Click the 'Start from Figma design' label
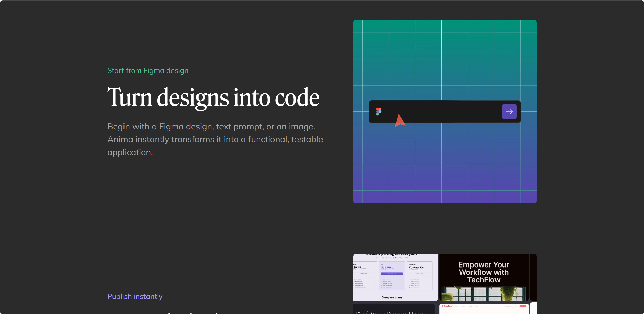 (x=148, y=70)
